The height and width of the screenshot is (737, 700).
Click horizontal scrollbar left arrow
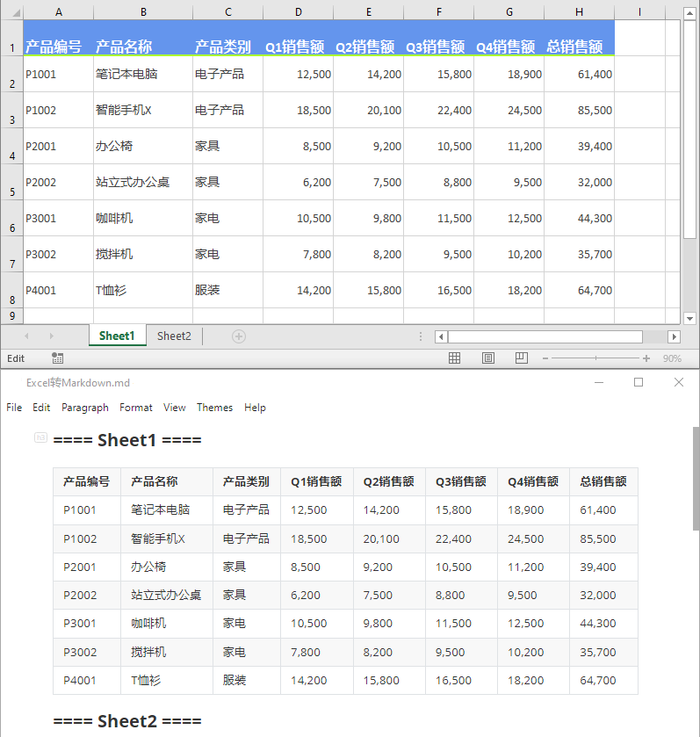click(441, 336)
